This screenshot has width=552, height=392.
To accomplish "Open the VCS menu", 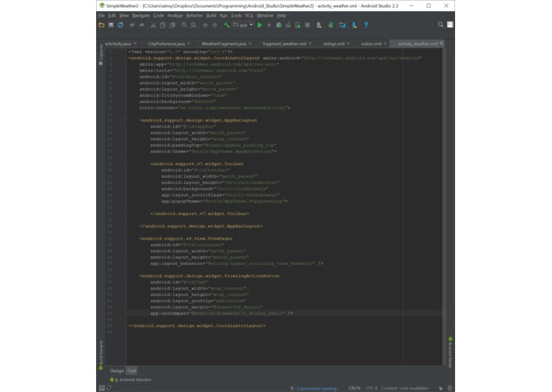I will tap(249, 15).
